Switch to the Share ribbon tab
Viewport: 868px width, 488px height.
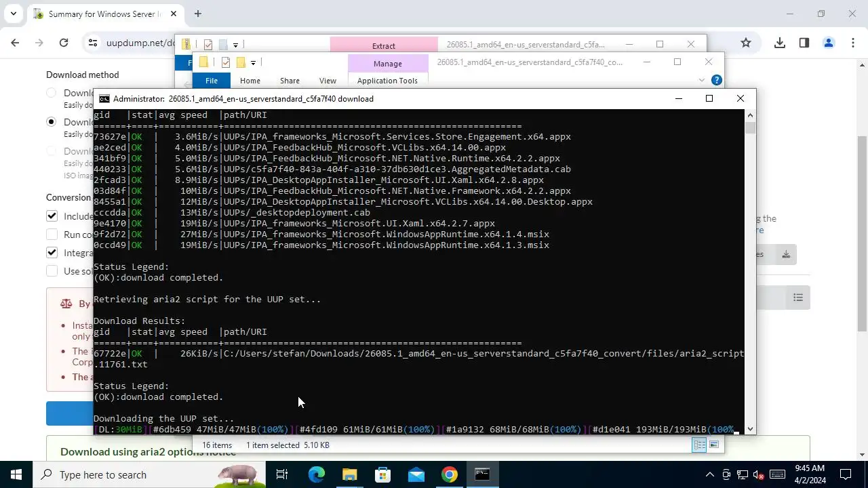(290, 81)
